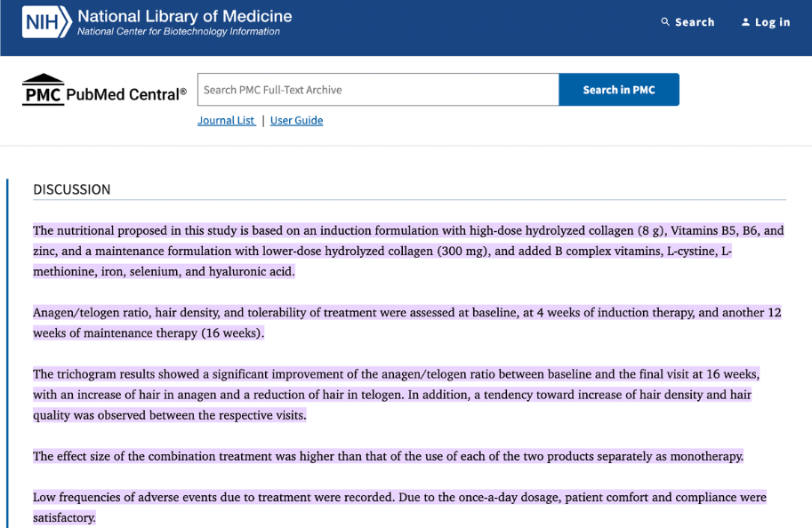The height and width of the screenshot is (528, 812).
Task: Click the paragraph starting 'Anagen/telogen ratio'
Action: tap(407, 323)
